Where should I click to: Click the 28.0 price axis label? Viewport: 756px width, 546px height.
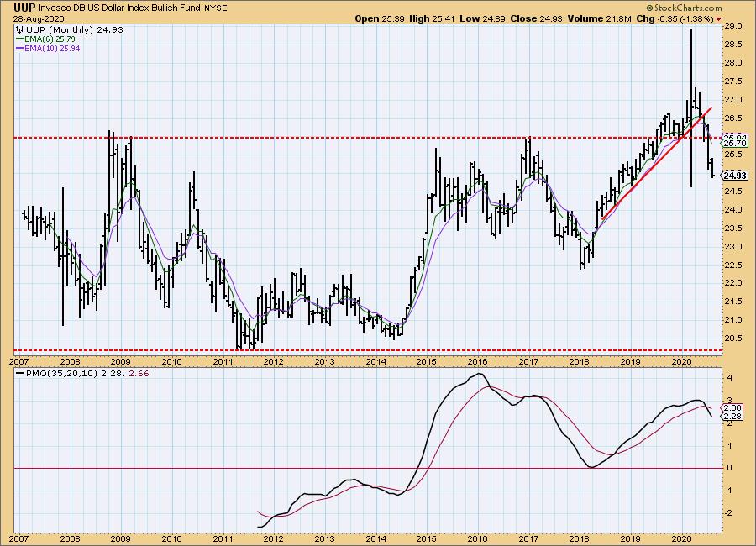pos(732,63)
